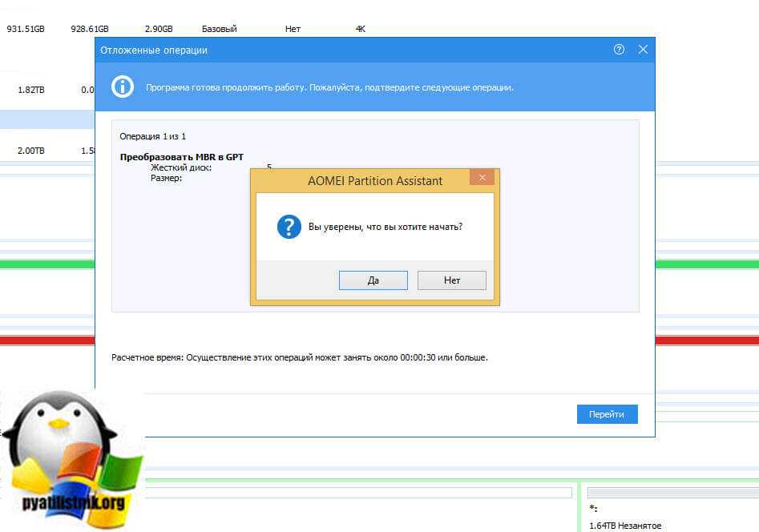Select the Преобразовать MBR в GPT operation
This screenshot has width=759, height=532.
pos(181,157)
